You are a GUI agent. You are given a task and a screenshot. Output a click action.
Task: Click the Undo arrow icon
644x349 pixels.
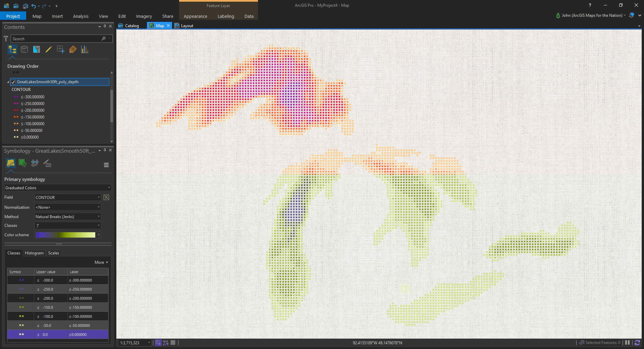[34, 6]
